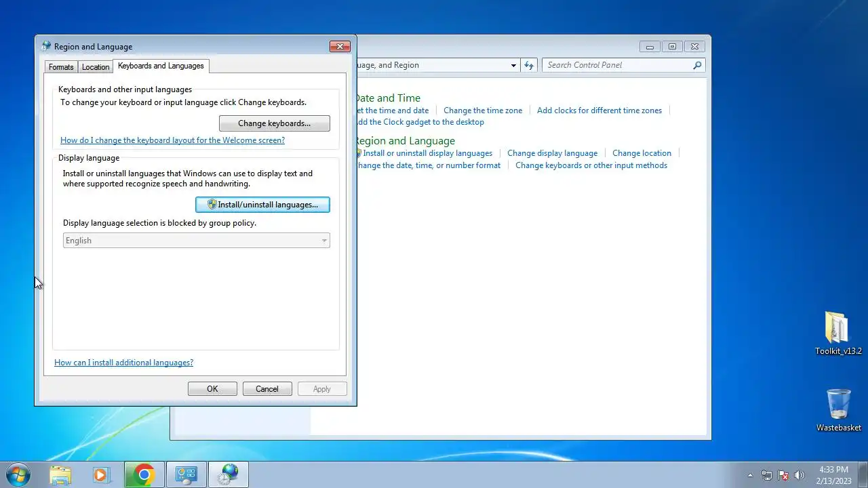Launch Windows Media Player taskbar icon

point(101,474)
